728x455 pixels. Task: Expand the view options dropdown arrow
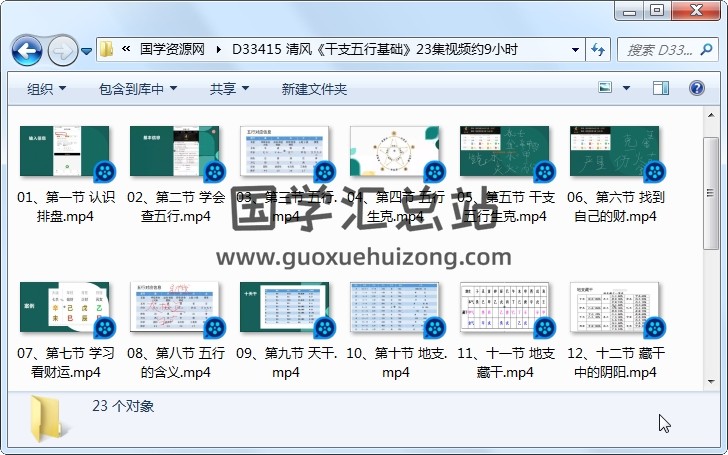coord(626,88)
